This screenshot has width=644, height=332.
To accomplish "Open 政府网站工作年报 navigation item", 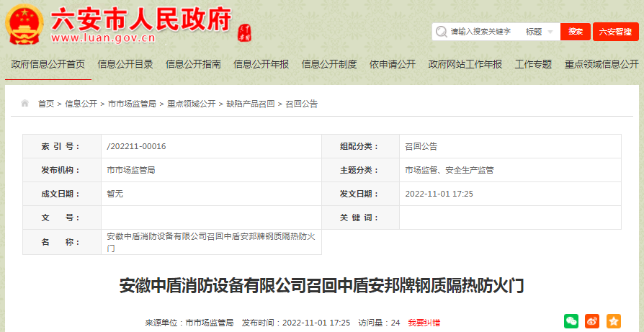I will click(465, 64).
